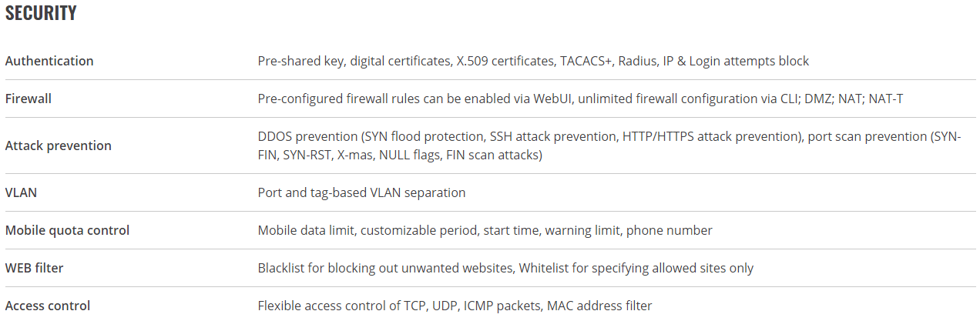
Task: Click the Blacklist for blocking websites text
Action: 386,268
